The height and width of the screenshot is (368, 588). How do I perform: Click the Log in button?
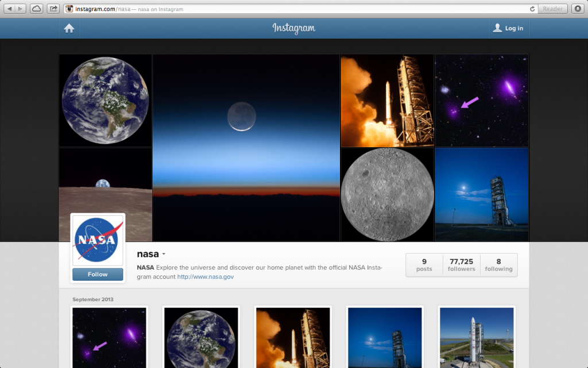point(512,28)
